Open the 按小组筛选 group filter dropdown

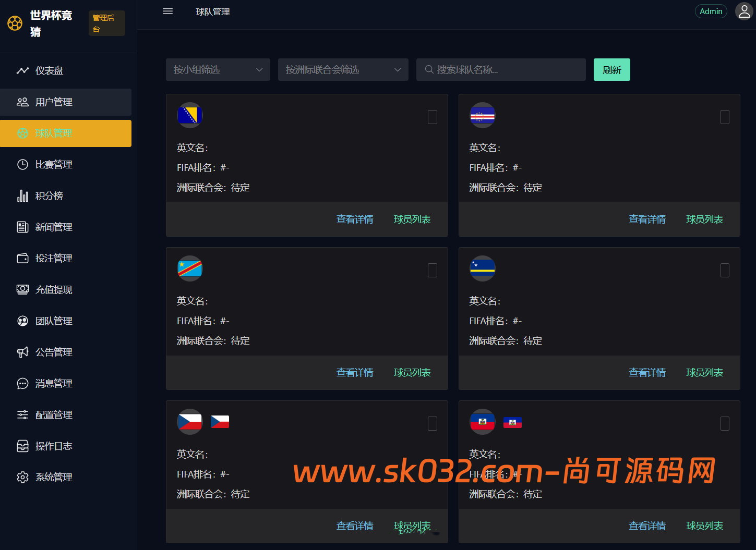coord(218,69)
